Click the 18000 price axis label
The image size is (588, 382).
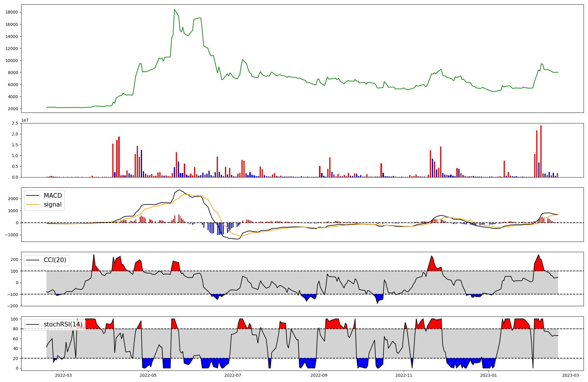(x=12, y=12)
